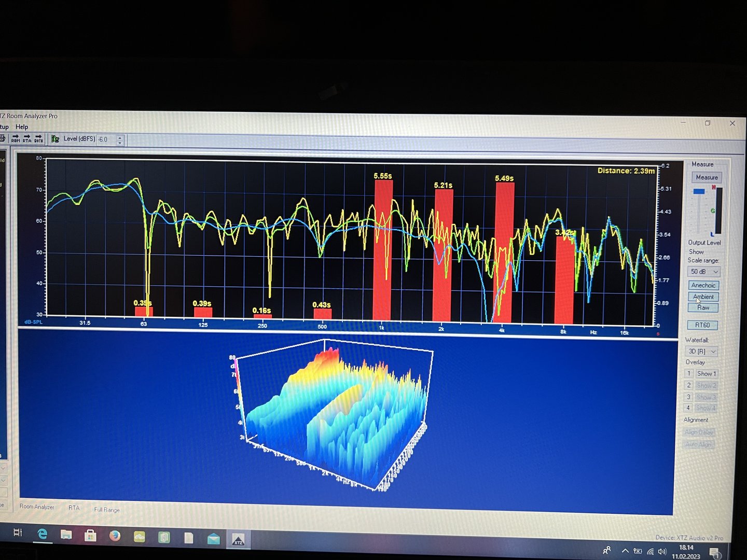Click the 5.49s RT60 bar at 4k
The height and width of the screenshot is (560, 747).
504,253
